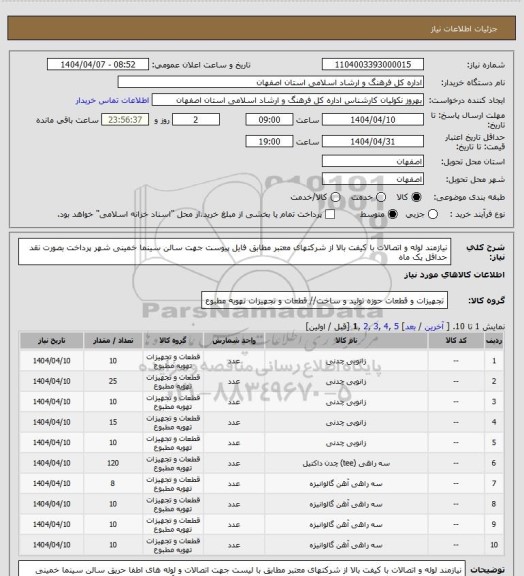Click the date 1404/04/10 in row 9

tap(51, 525)
